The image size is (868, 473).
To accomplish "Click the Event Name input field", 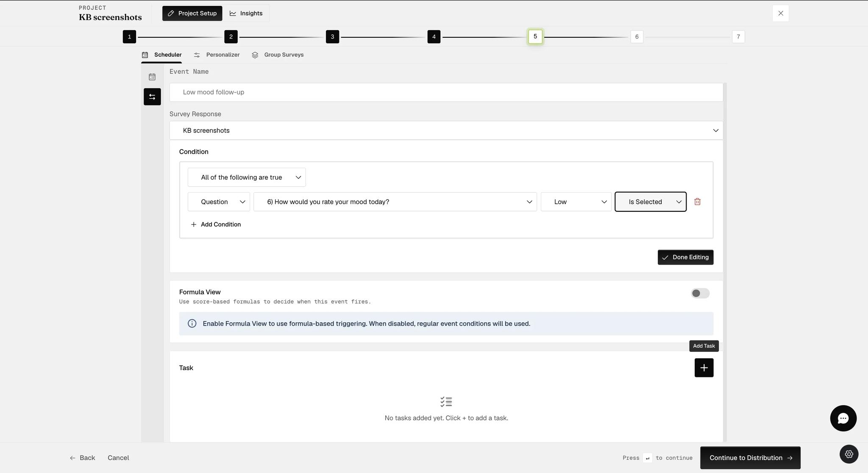I will (446, 92).
